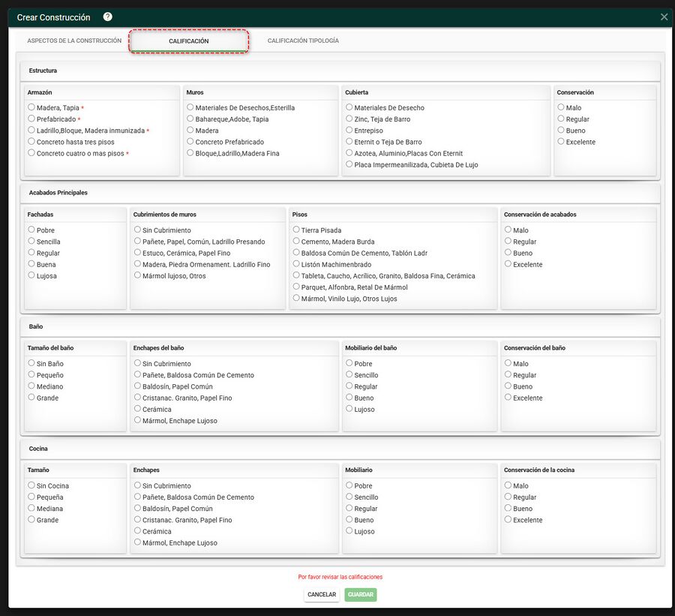Pick Sin Cubrimiento for Cubrimientos de muros

pyautogui.click(x=137, y=229)
